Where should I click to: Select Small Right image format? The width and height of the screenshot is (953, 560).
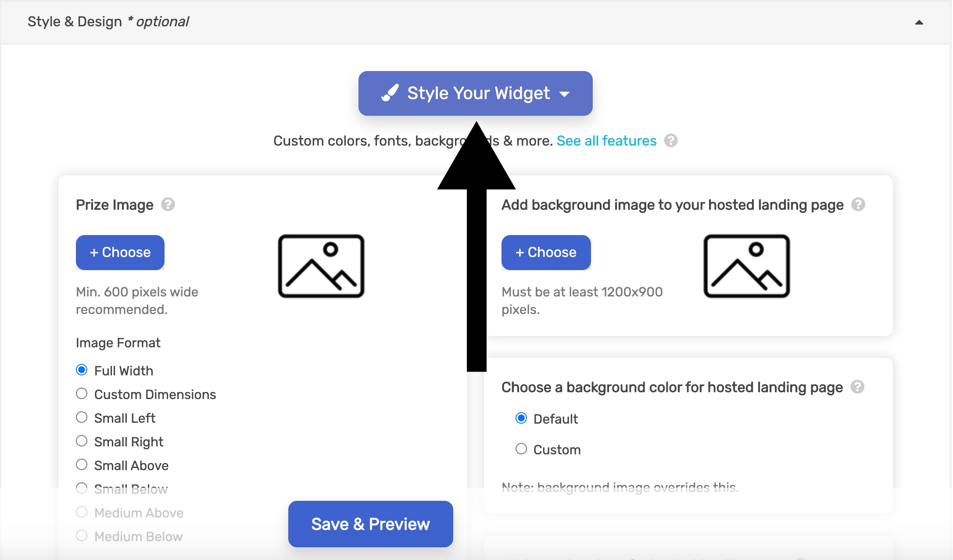pyautogui.click(x=82, y=441)
